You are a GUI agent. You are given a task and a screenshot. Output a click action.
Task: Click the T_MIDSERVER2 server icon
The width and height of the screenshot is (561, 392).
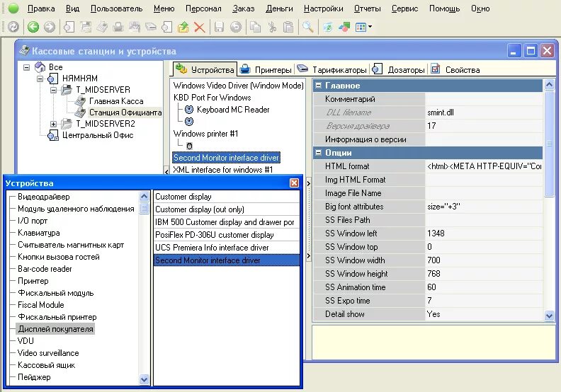tap(67, 124)
